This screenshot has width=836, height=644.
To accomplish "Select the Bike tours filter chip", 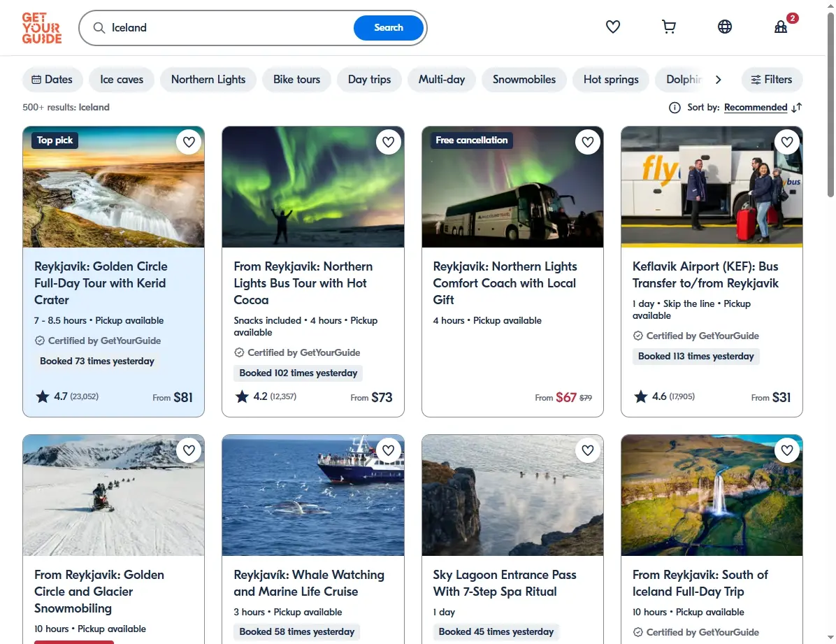I will click(296, 80).
